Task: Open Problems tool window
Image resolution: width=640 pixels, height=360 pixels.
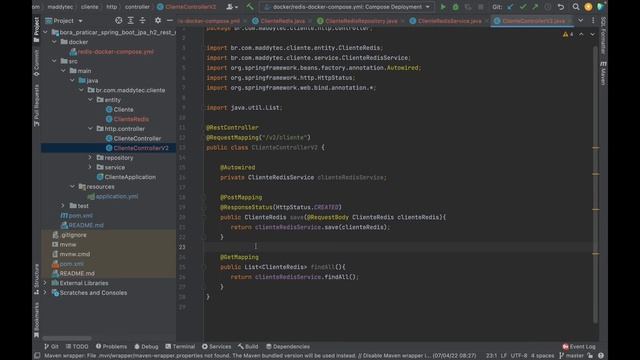Action: (111, 347)
